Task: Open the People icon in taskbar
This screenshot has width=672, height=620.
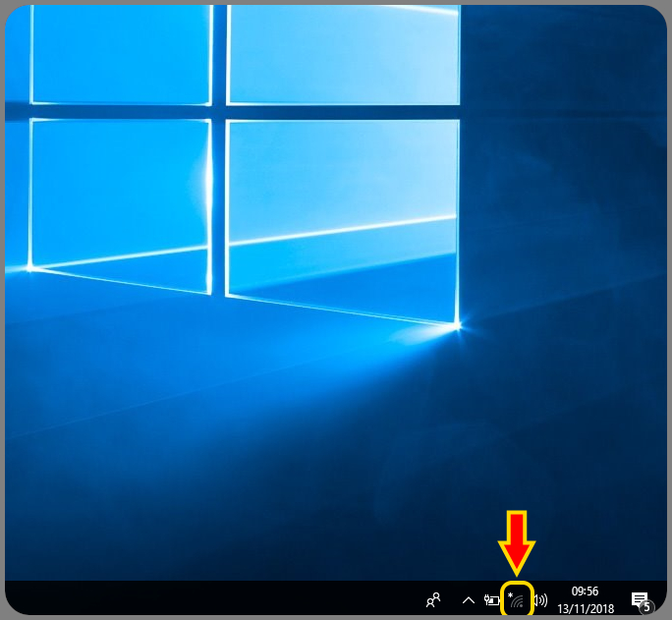Action: pyautogui.click(x=433, y=600)
